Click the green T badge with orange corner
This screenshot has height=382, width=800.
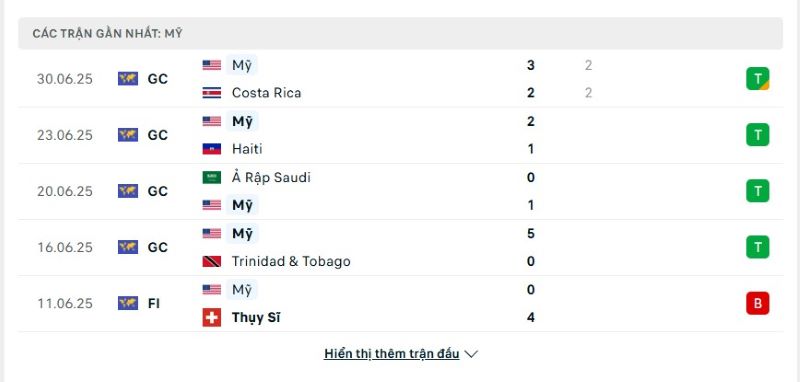point(758,79)
